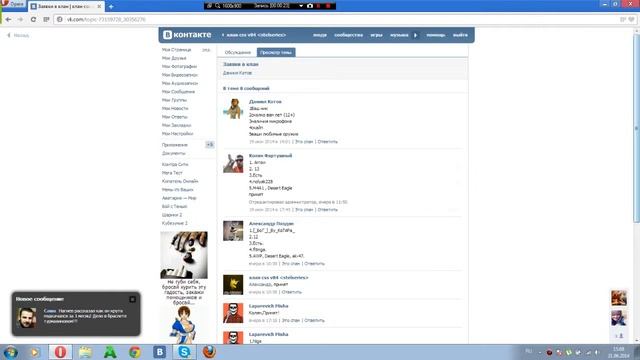Screen dimensions: 640x360
Task: Click the +1 counter next to Приложения
Action: (209, 144)
